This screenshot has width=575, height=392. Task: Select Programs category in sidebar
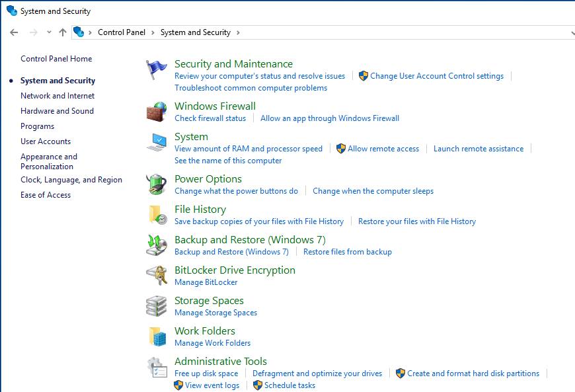click(38, 126)
